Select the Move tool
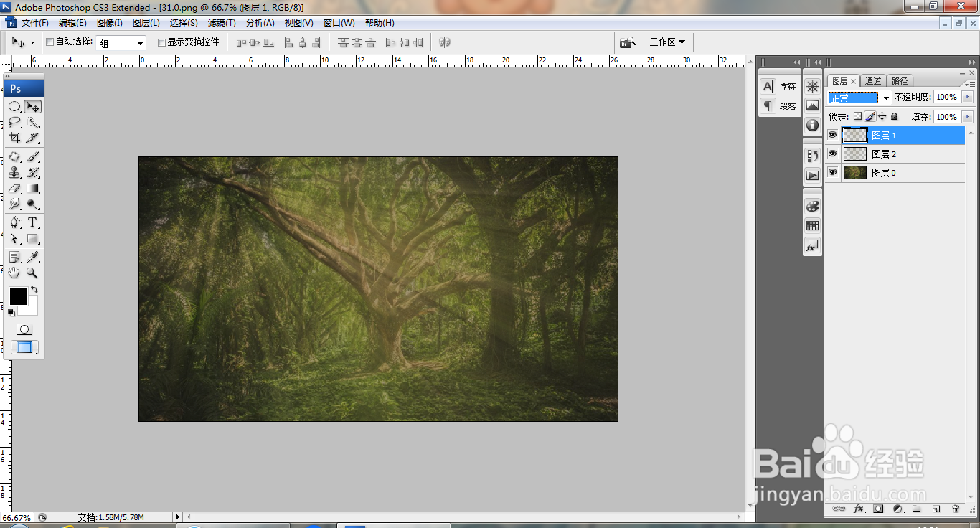Image resolution: width=980 pixels, height=528 pixels. click(32, 106)
